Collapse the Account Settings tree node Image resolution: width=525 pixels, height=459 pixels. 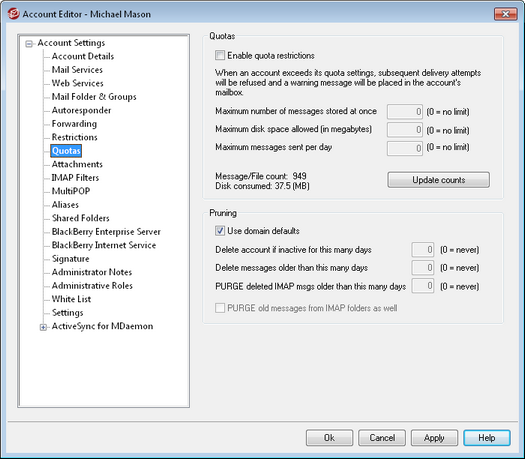29,44
